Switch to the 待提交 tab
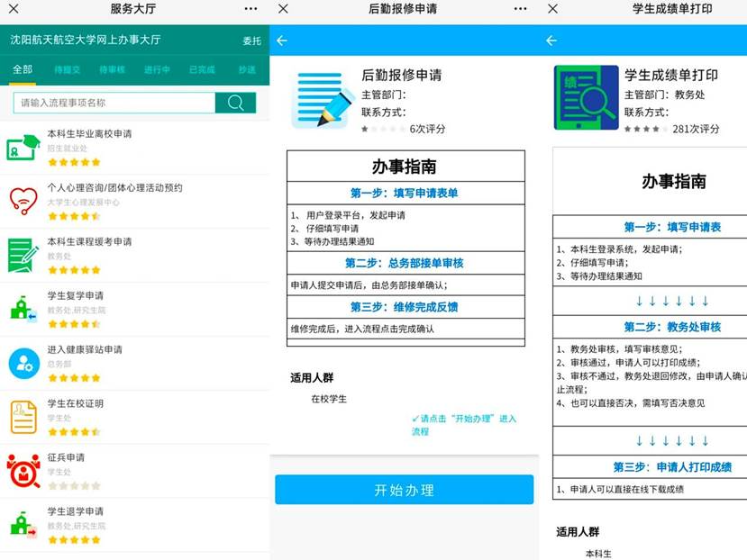The image size is (747, 560). (x=67, y=70)
